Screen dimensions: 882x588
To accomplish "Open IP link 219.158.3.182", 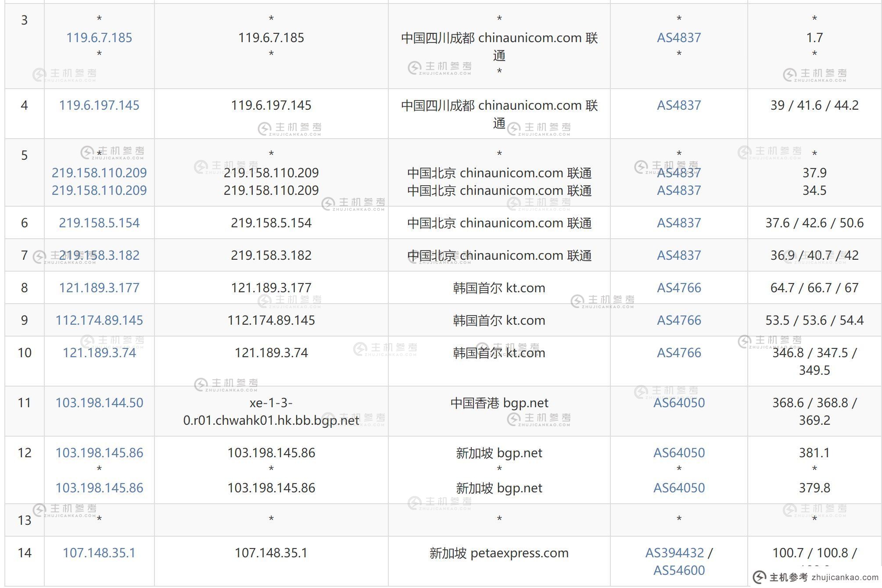I will pyautogui.click(x=99, y=255).
